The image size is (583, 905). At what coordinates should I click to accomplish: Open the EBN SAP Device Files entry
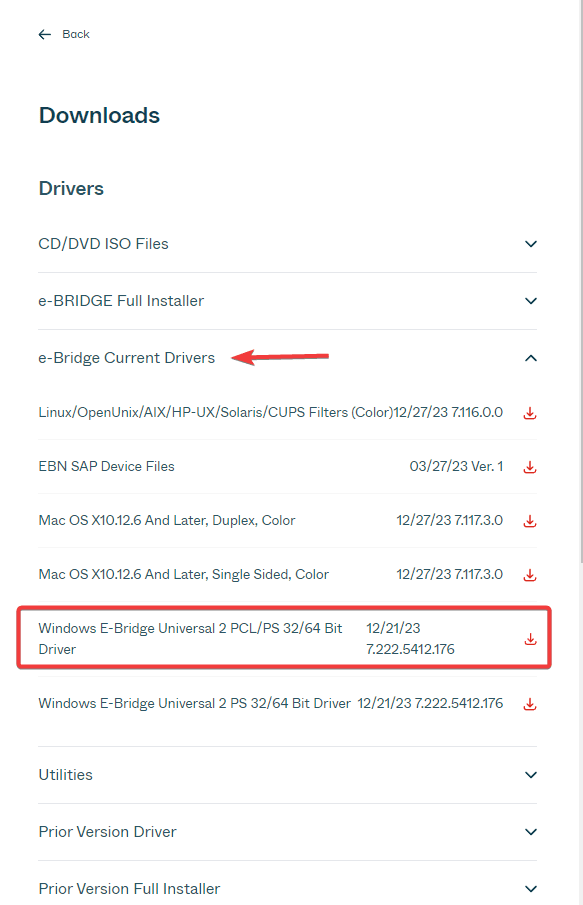tap(106, 466)
